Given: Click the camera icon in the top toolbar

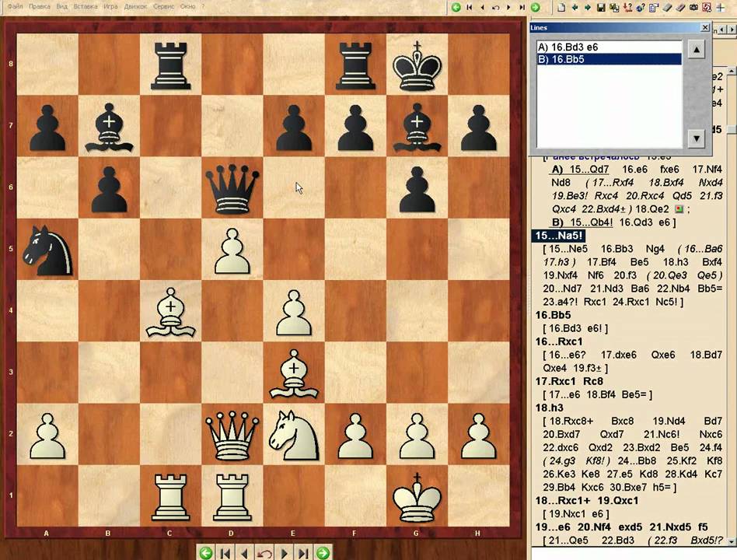Looking at the screenshot, I should 693,7.
